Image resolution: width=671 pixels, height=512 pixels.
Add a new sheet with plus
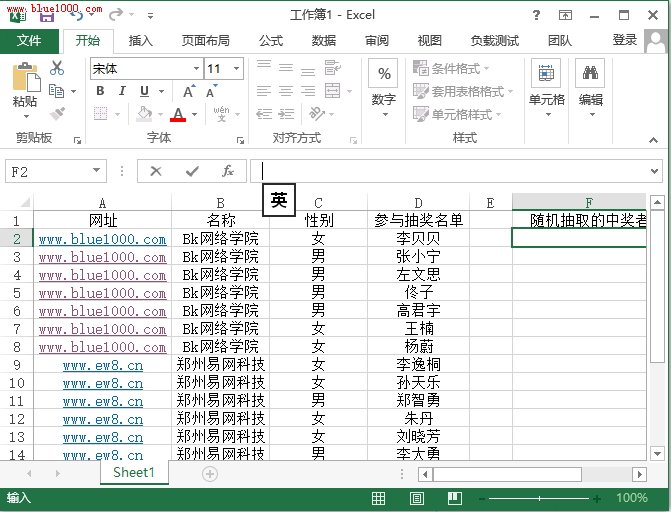point(210,474)
